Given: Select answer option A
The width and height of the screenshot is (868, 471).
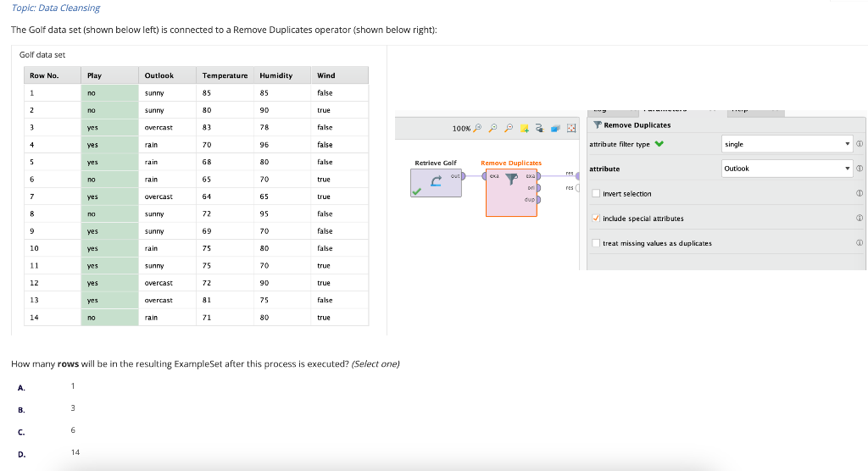Looking at the screenshot, I should pyautogui.click(x=21, y=388).
